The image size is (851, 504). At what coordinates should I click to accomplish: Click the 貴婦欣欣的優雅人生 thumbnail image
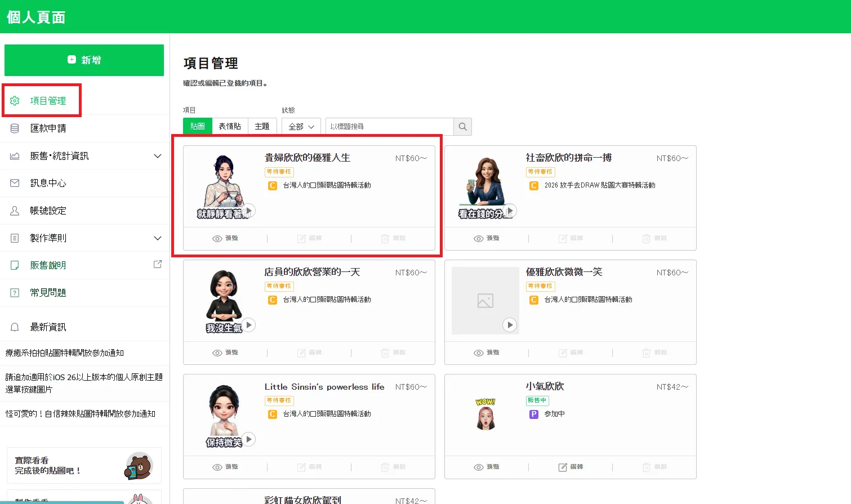224,186
